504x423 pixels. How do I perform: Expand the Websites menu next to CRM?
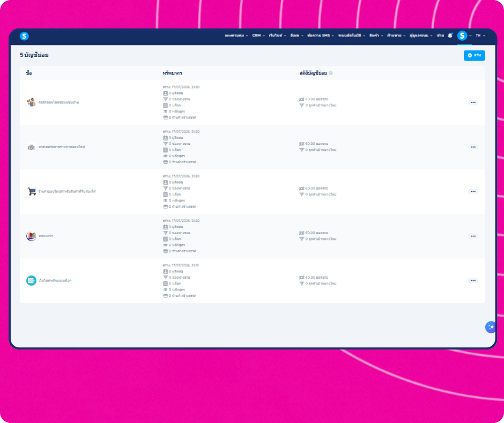pos(277,35)
